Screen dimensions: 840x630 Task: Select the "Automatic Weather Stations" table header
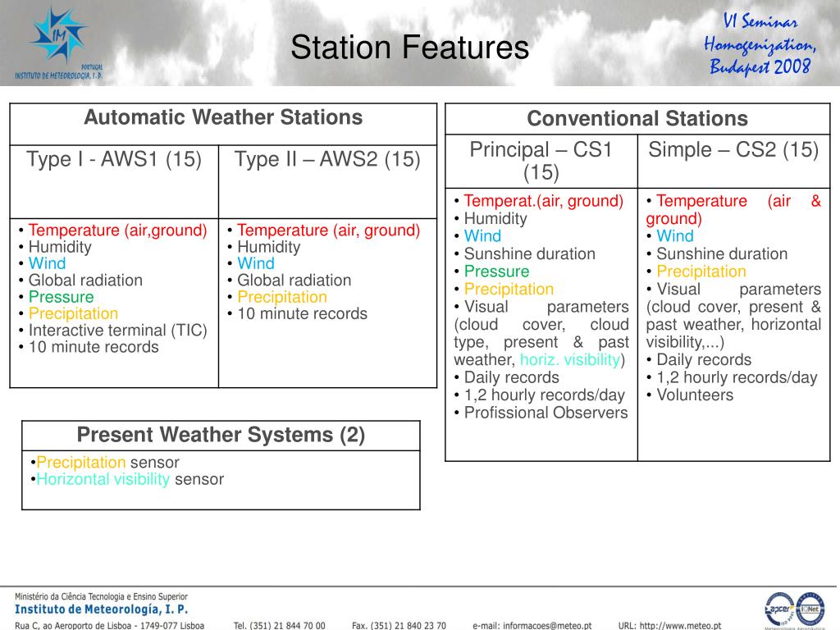[x=223, y=117]
